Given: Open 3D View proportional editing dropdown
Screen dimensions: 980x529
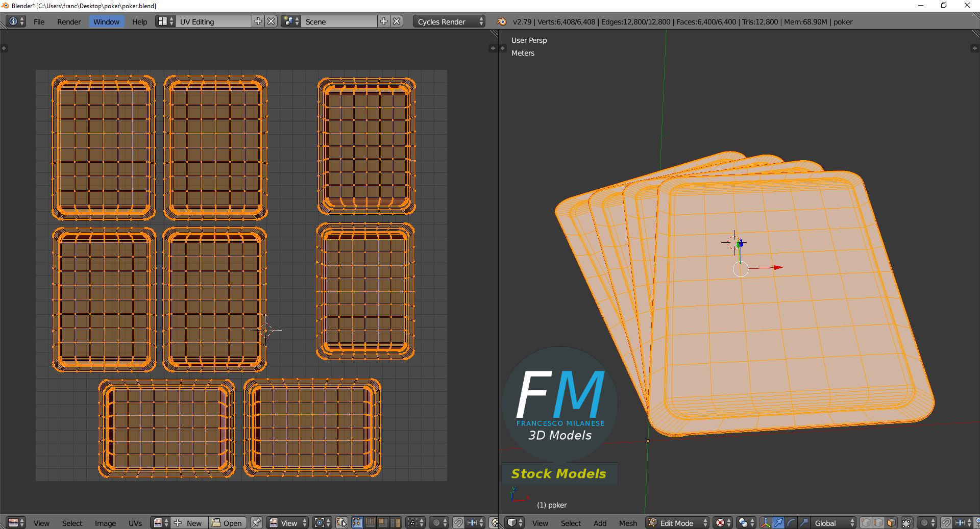Looking at the screenshot, I should 927,523.
